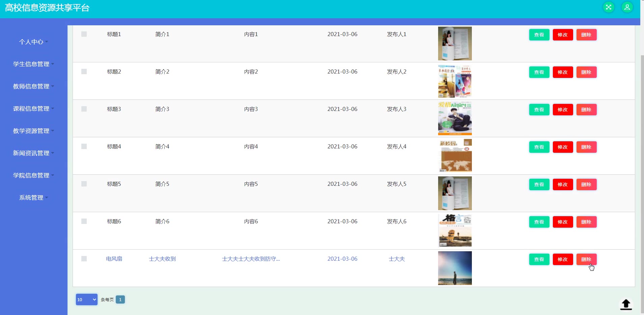Modify the 标题4 news entry
The height and width of the screenshot is (315, 644).
click(563, 147)
